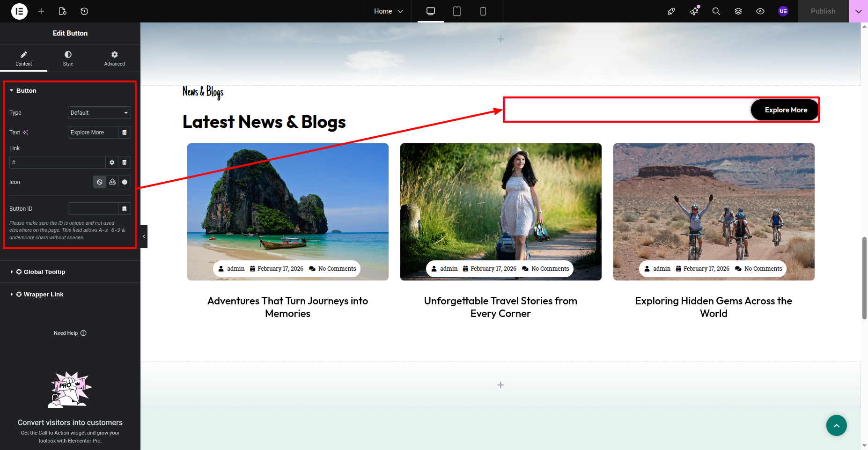This screenshot has height=450, width=868.
Task: Choose the Upload SVG icon option
Action: click(x=112, y=182)
